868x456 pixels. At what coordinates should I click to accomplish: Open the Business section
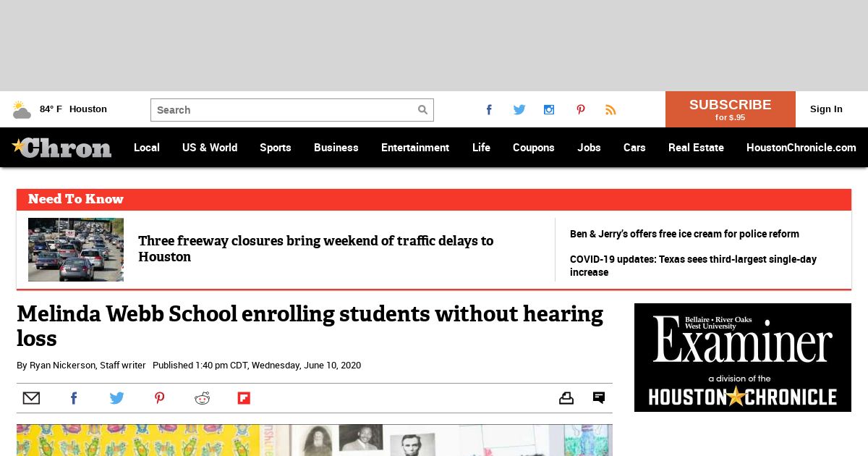click(x=336, y=148)
